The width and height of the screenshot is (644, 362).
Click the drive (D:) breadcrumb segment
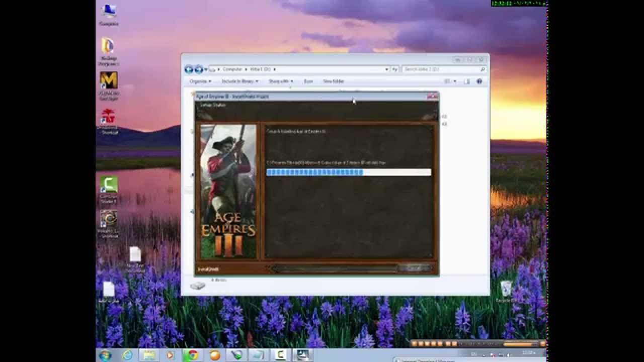coord(261,69)
